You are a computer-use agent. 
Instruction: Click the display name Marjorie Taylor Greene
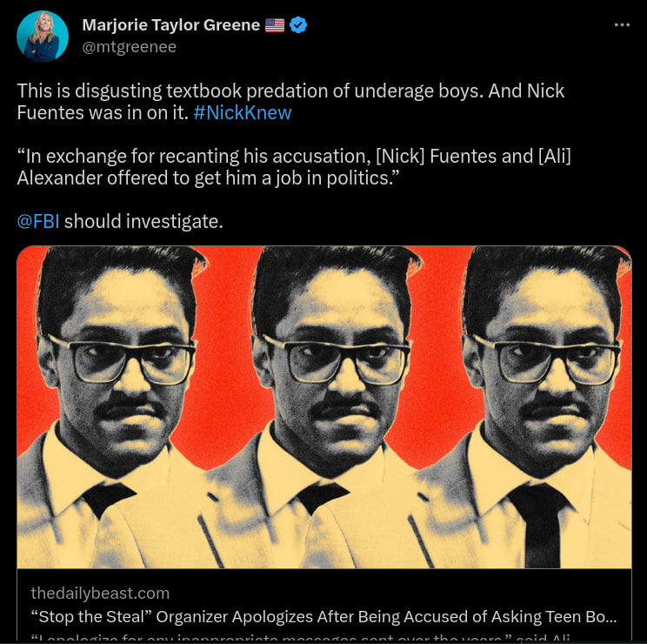click(x=170, y=25)
